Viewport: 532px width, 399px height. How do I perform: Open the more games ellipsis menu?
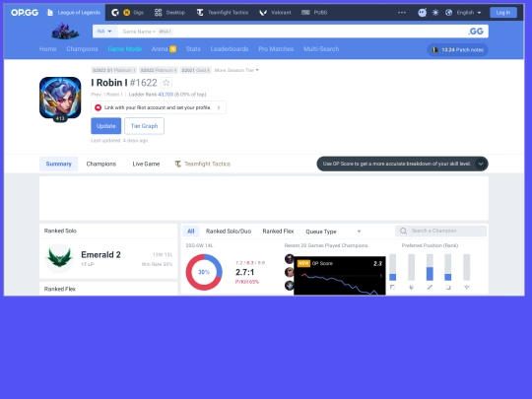click(x=402, y=13)
